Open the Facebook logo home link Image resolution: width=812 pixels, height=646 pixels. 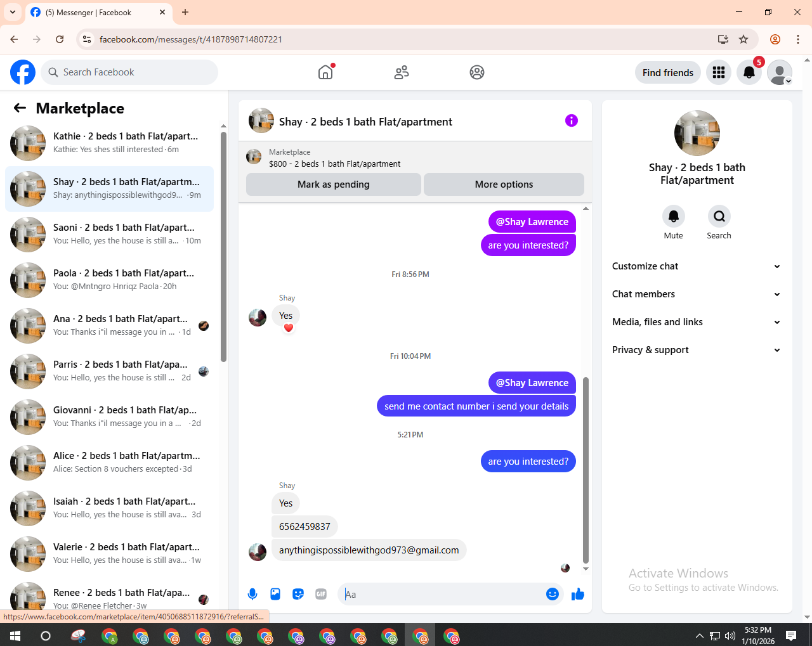pos(23,72)
